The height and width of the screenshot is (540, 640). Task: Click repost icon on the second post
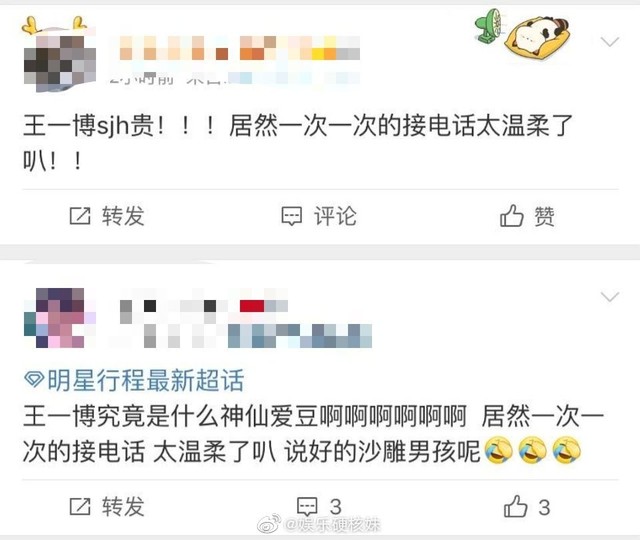point(80,507)
